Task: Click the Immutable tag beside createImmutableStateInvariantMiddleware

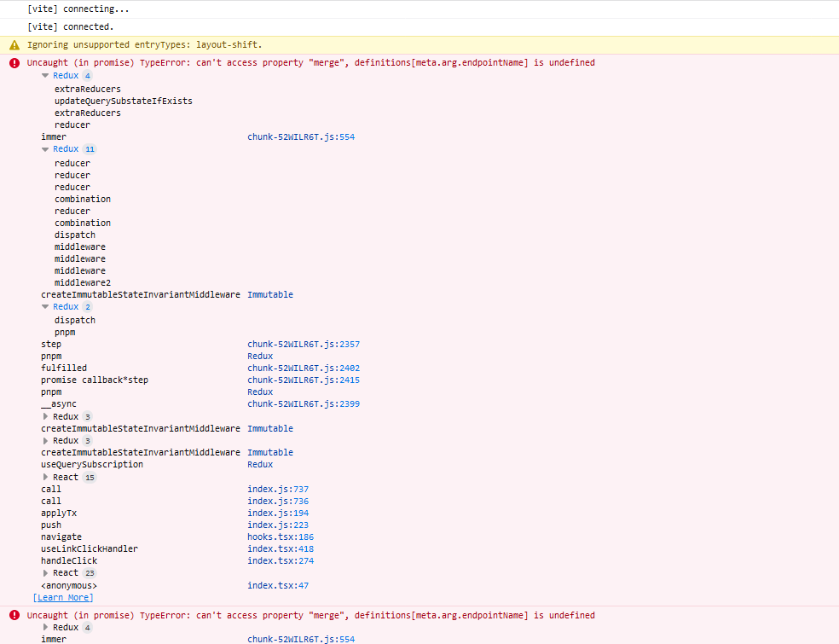Action: [270, 294]
